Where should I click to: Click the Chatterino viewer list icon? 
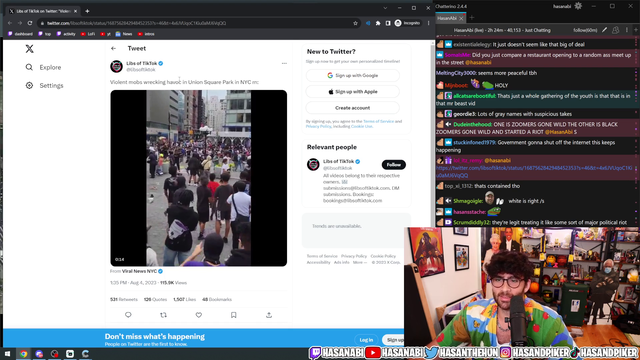click(x=616, y=30)
